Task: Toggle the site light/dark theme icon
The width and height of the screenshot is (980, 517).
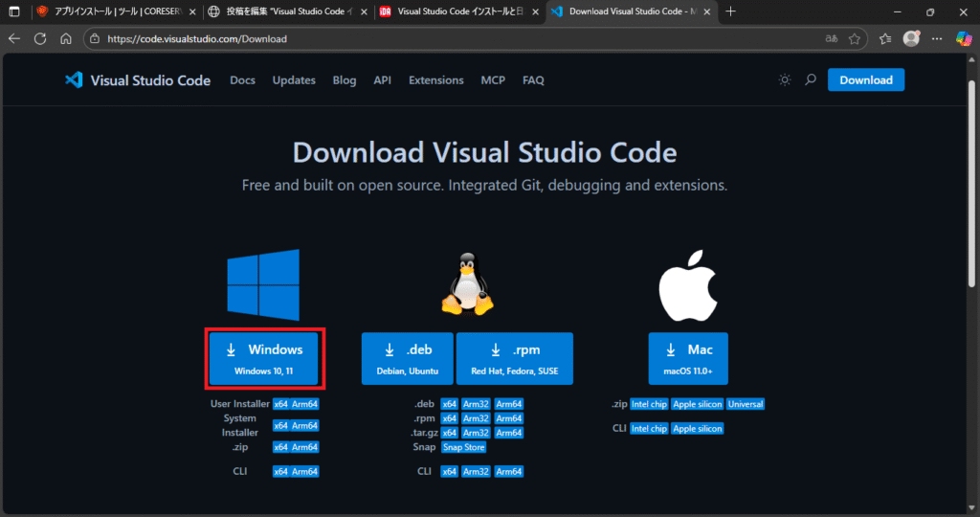Action: point(785,80)
